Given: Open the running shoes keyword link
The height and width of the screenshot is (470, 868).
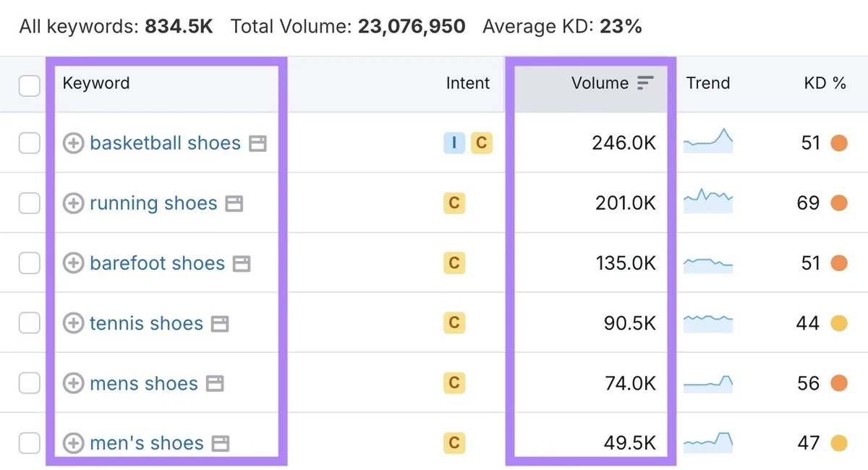Looking at the screenshot, I should pos(153,203).
